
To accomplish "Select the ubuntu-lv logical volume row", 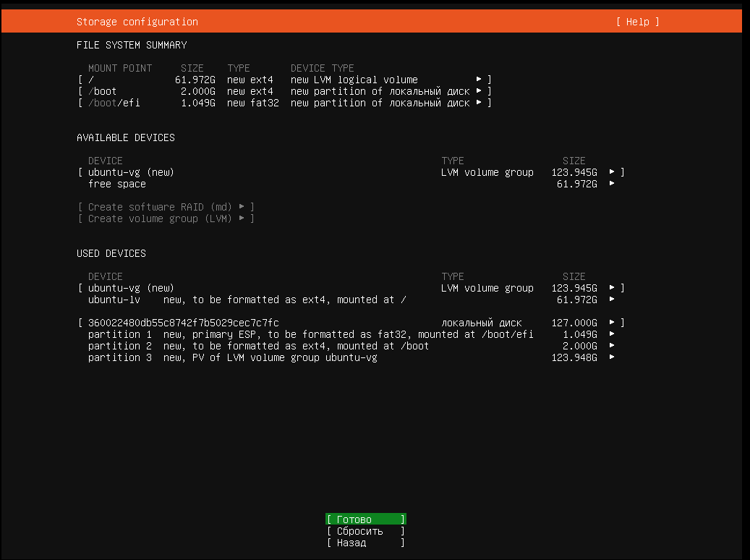I will [246, 300].
